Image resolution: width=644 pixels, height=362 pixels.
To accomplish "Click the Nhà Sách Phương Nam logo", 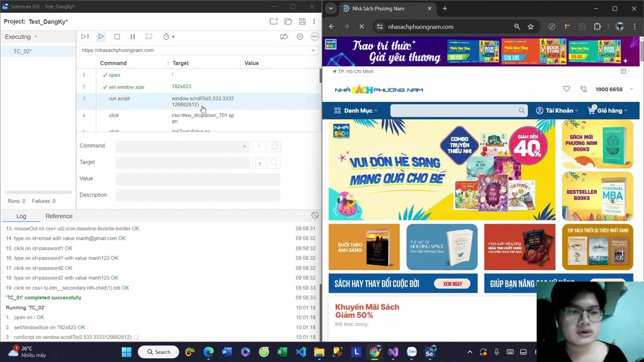I will pyautogui.click(x=379, y=89).
